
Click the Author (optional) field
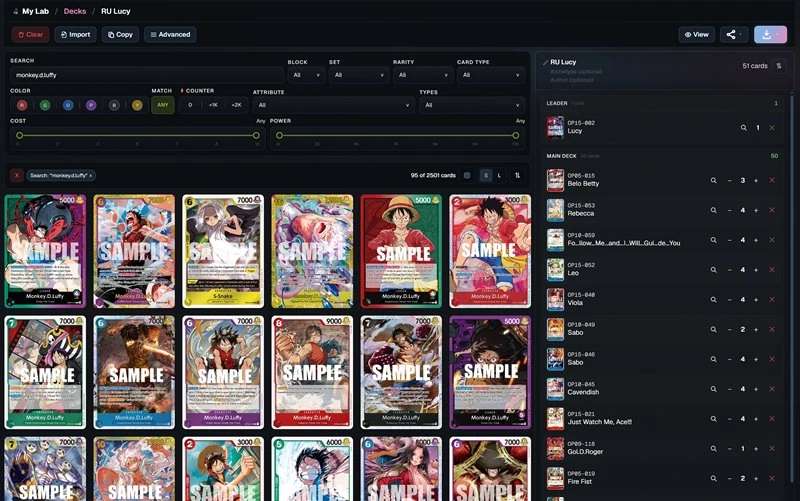pyautogui.click(x=571, y=80)
